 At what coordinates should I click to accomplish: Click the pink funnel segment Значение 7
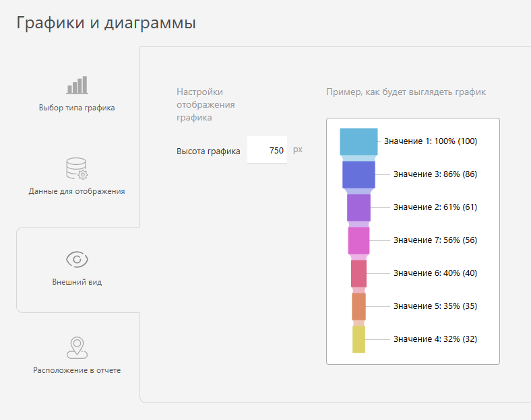358,240
